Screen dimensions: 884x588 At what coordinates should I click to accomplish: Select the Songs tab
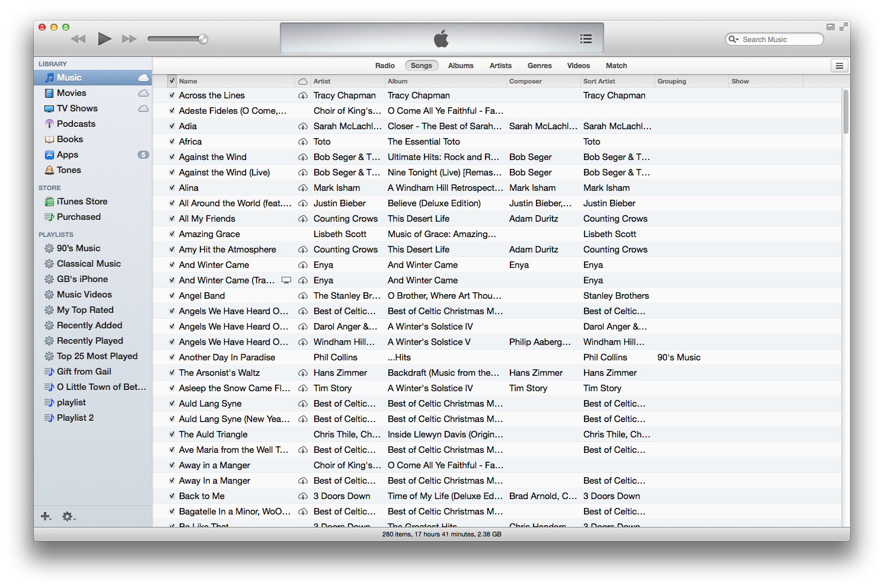[x=422, y=66]
